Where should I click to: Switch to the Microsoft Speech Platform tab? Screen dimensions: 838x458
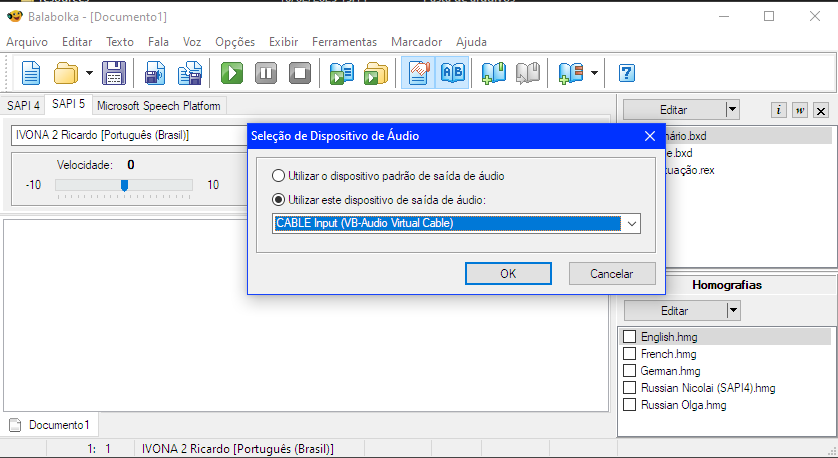pyautogui.click(x=160, y=105)
